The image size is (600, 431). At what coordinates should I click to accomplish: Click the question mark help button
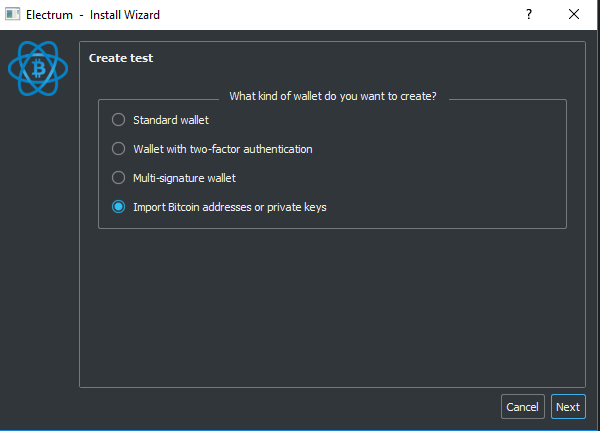pos(527,15)
